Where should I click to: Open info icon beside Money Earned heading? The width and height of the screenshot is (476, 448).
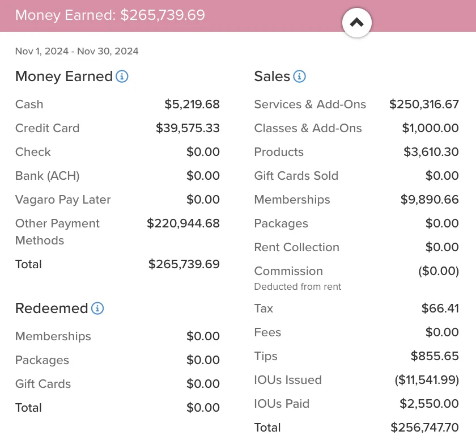click(x=122, y=76)
